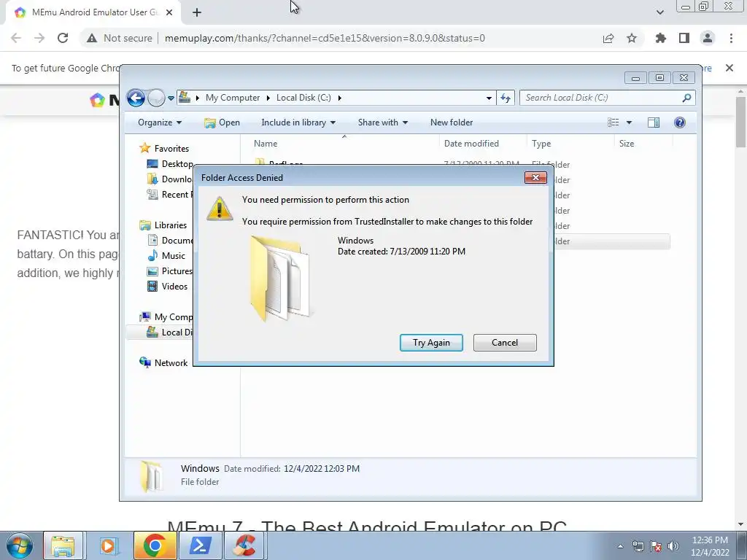
Task: Select My Computer in navigation pane
Action: [166, 317]
